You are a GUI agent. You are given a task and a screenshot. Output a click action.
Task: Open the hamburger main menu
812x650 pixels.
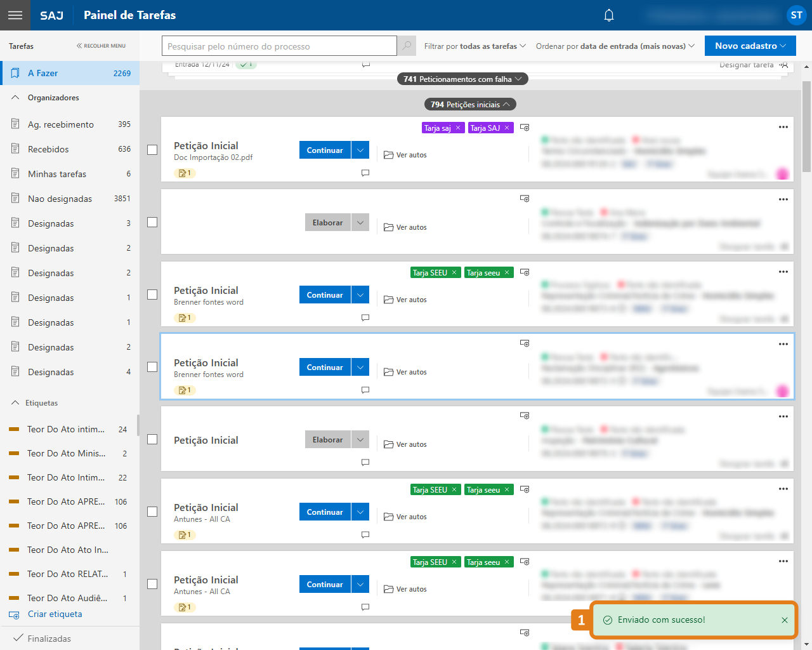pos(15,15)
